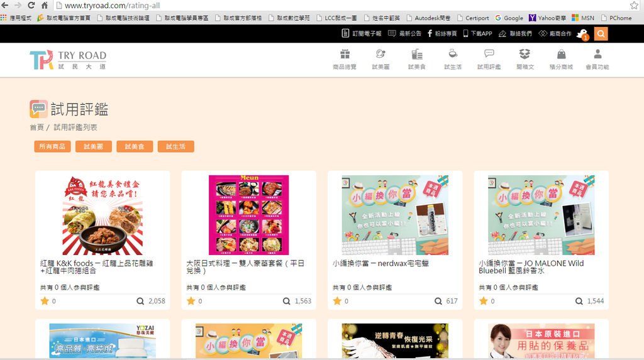
Task: Open 廠商合作 partnership link
Action: click(555, 34)
